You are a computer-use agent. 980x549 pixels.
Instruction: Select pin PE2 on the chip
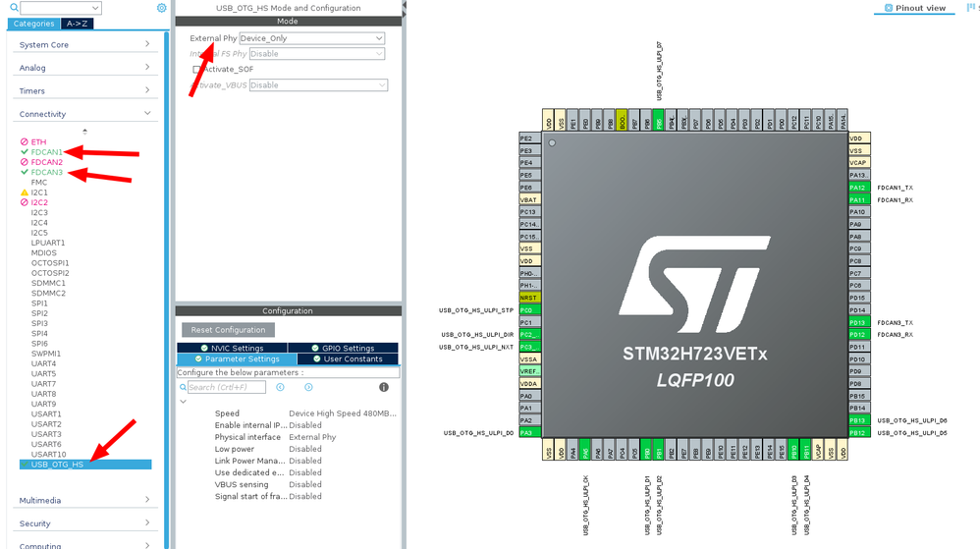click(530, 138)
